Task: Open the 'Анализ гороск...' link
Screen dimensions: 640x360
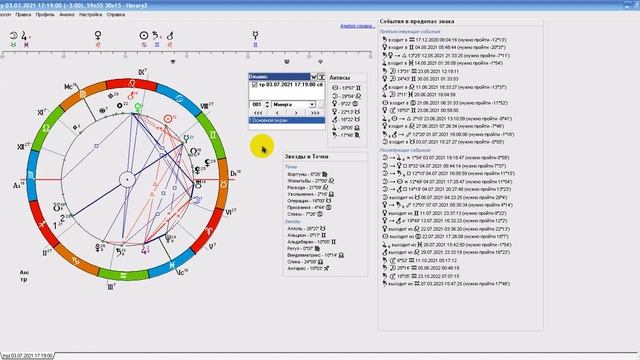Action: click(x=358, y=26)
